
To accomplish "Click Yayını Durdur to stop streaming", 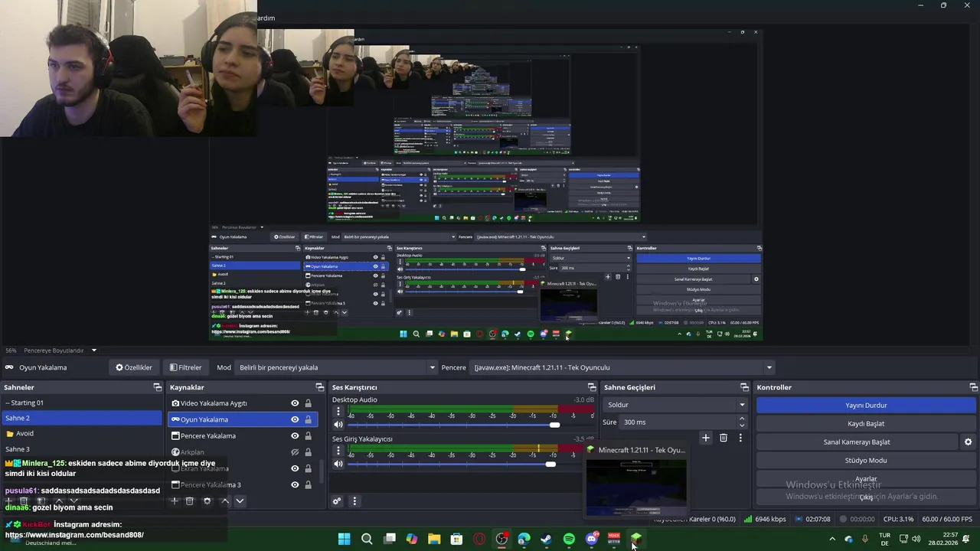I will (866, 405).
